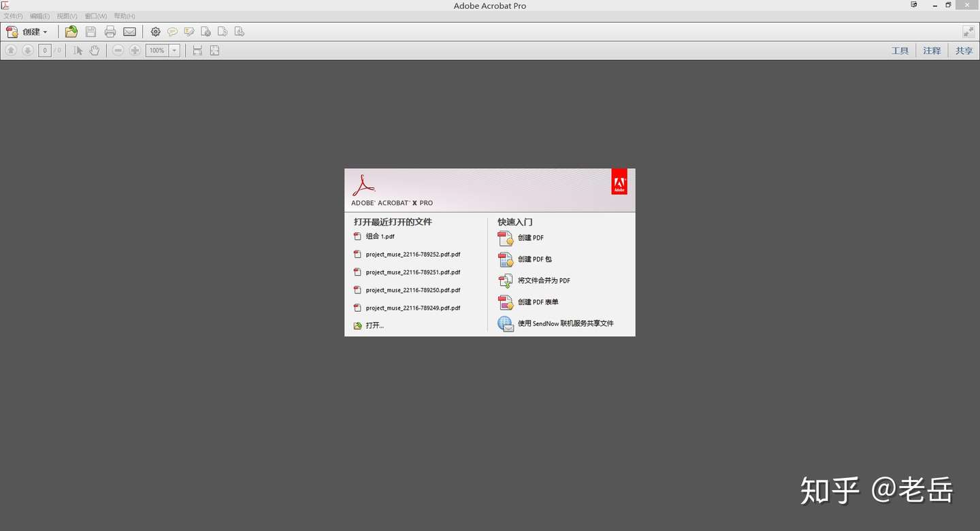Click the gear settings icon in toolbar

click(156, 32)
